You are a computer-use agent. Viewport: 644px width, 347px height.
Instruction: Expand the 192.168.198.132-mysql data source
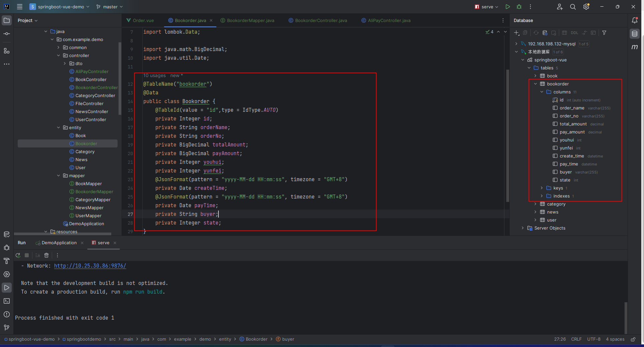[516, 44]
